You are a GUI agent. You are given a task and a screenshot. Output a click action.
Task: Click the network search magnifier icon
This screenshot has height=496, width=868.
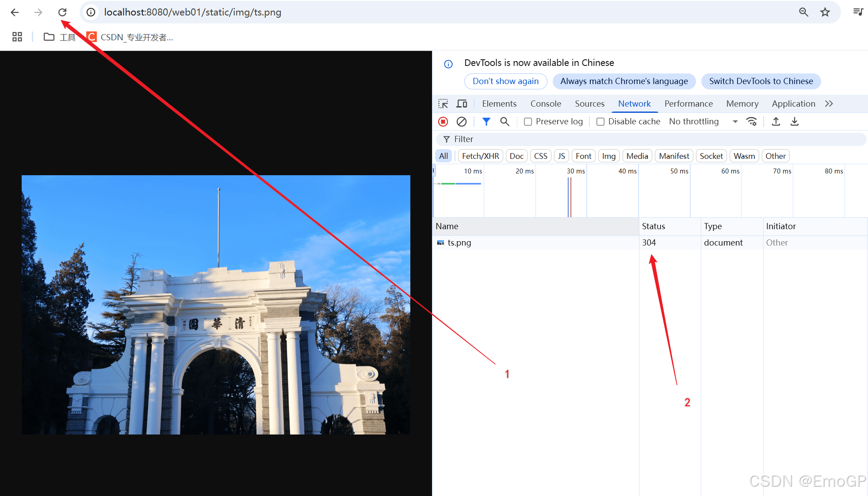(505, 121)
